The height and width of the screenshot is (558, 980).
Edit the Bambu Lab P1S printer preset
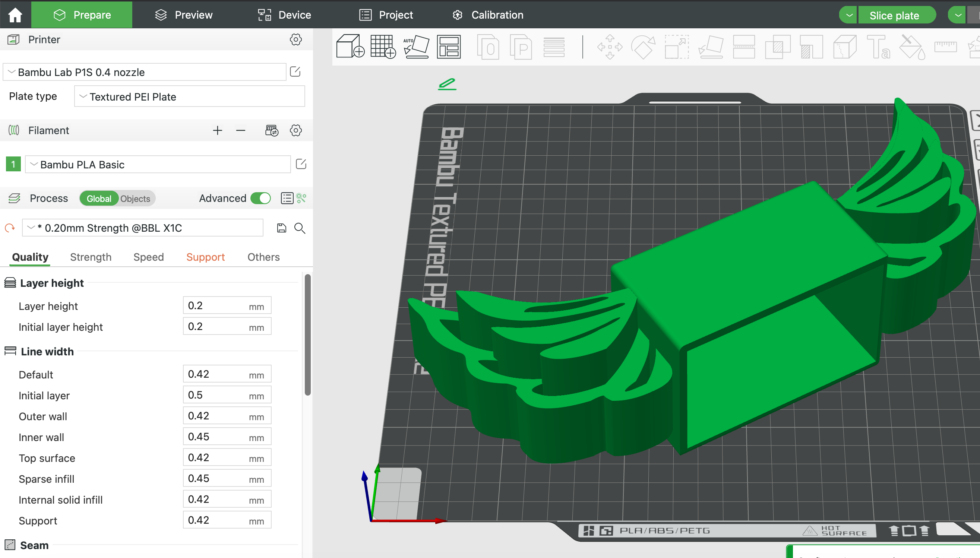pos(295,72)
